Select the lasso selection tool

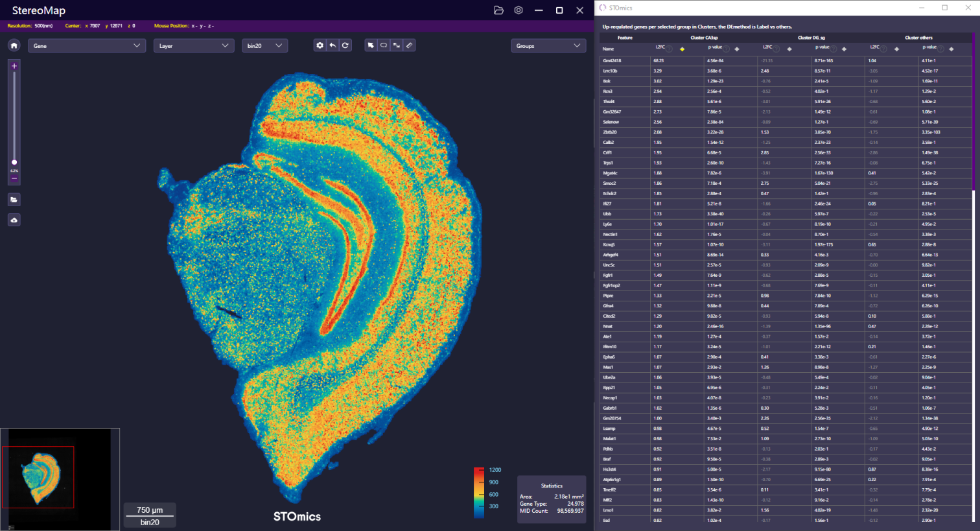pos(384,45)
